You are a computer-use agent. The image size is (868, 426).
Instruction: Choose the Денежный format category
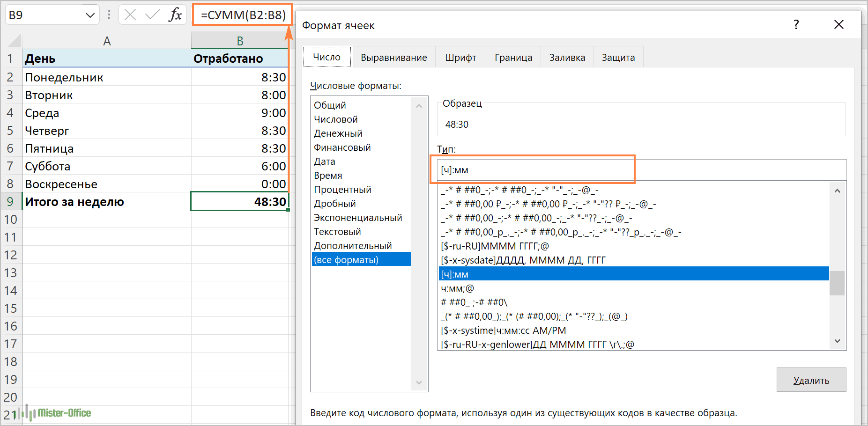pyautogui.click(x=338, y=133)
